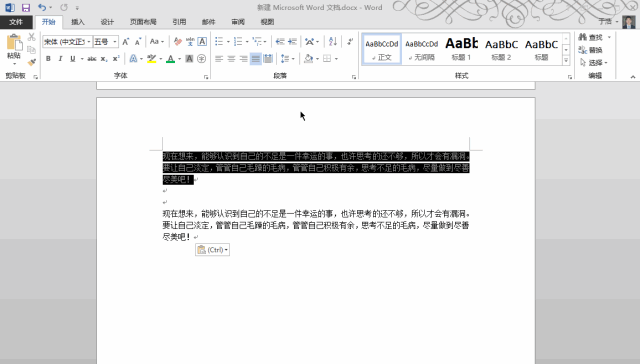The image size is (640, 364).
Task: Apply the 标题 1 Heading style
Action: (461, 49)
